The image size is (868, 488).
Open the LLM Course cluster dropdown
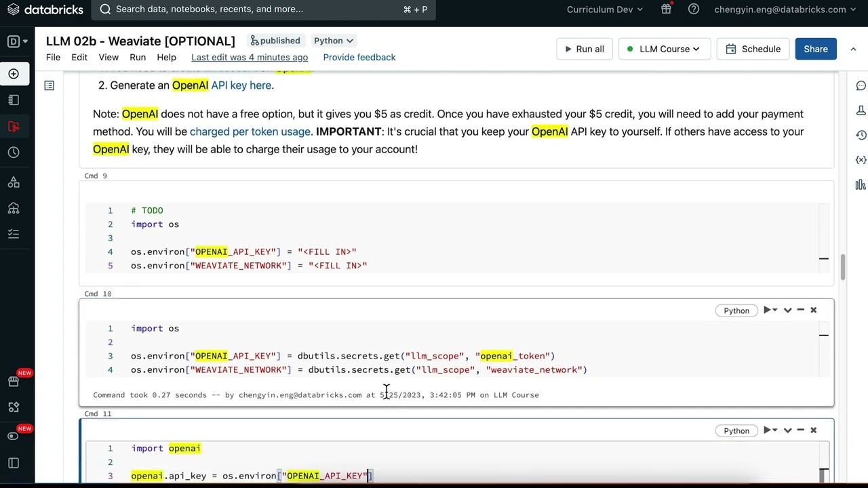[x=665, y=49]
